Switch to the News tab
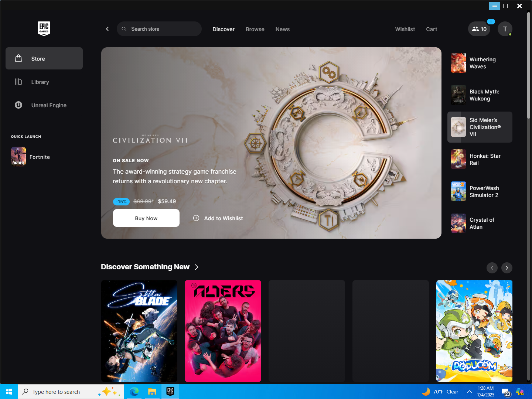Viewport: 532px width, 399px height. (283, 29)
